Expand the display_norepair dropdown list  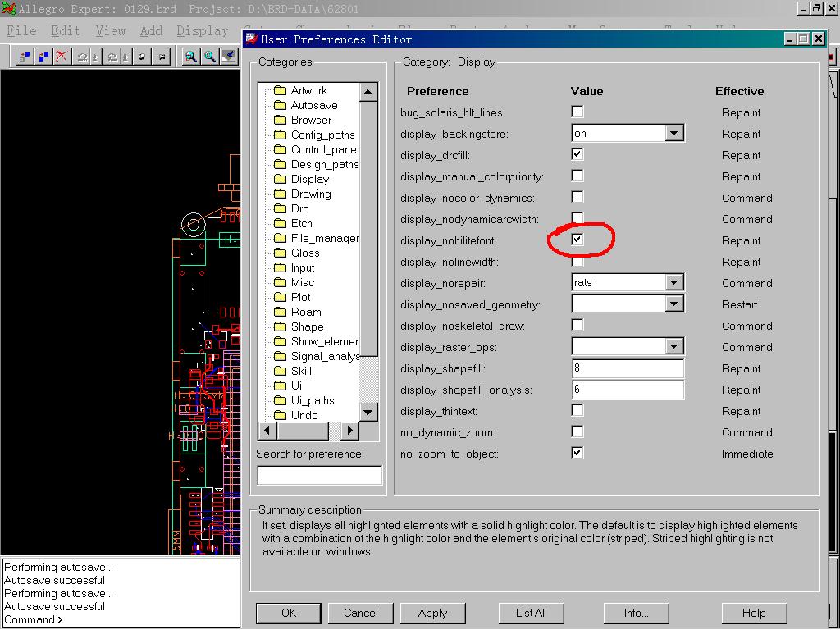pos(674,282)
